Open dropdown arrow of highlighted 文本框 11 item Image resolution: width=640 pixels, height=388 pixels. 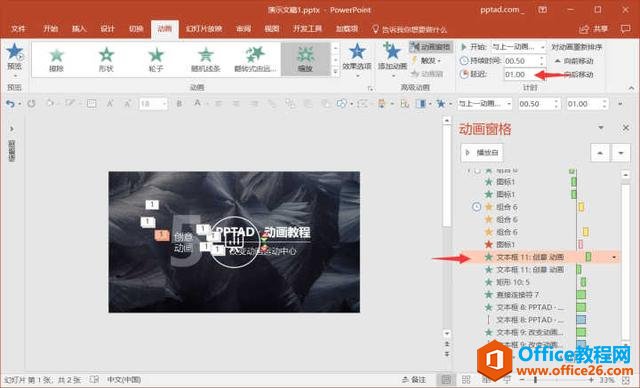[614, 257]
